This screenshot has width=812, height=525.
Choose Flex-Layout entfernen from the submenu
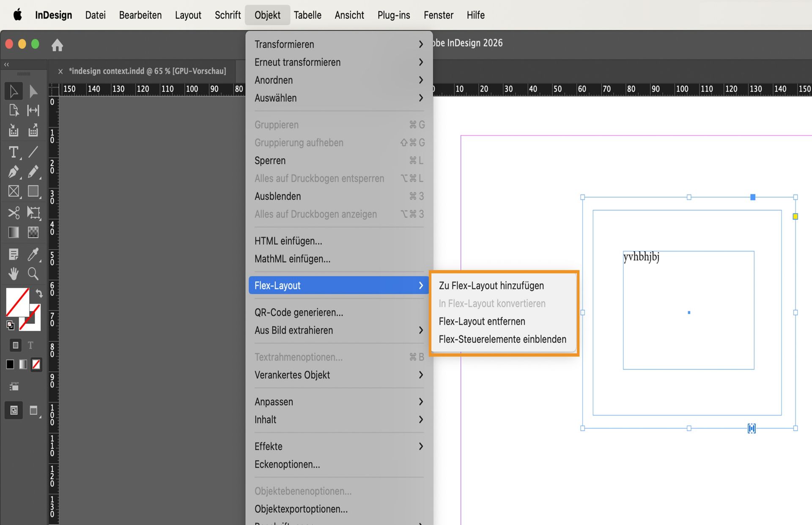point(482,321)
